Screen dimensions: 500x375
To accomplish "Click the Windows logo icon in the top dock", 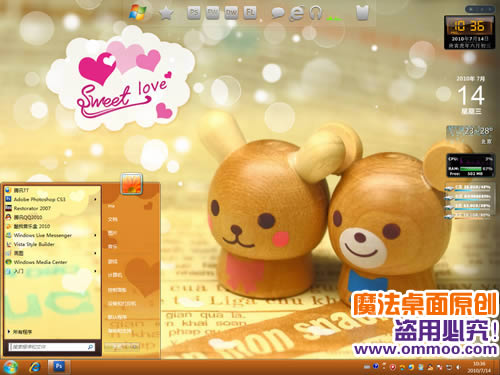I will pos(138,12).
